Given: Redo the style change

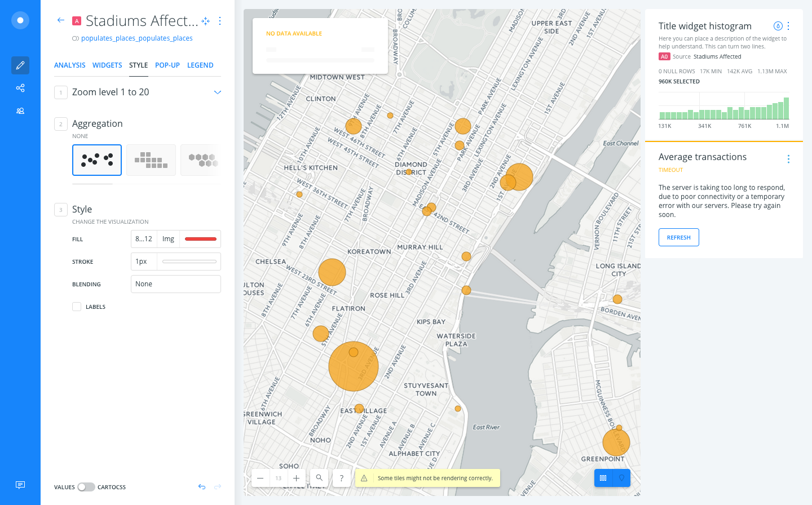Looking at the screenshot, I should tap(218, 487).
